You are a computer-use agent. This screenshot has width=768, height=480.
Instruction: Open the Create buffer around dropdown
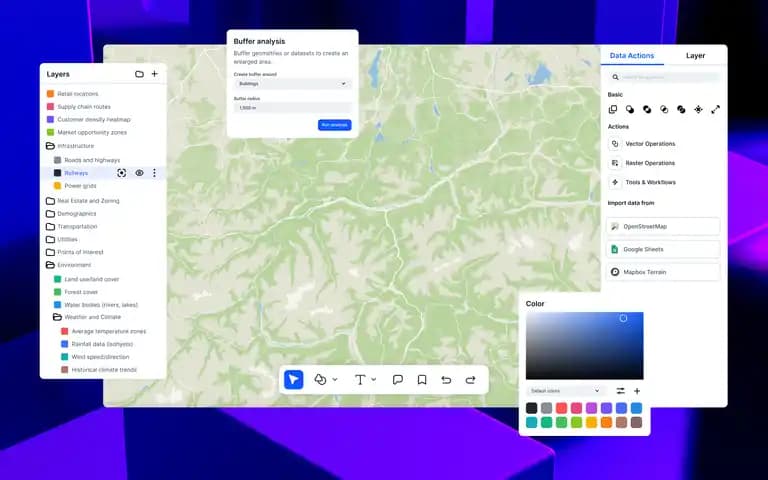point(292,84)
